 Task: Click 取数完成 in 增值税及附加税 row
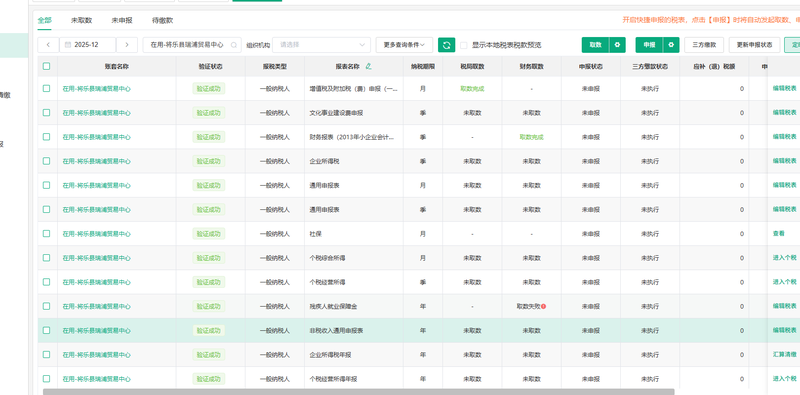472,88
